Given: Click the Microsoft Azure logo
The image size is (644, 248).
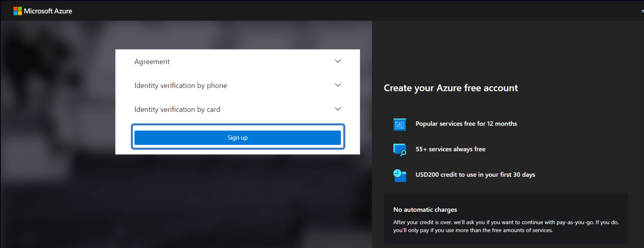Looking at the screenshot, I should pyautogui.click(x=18, y=11).
